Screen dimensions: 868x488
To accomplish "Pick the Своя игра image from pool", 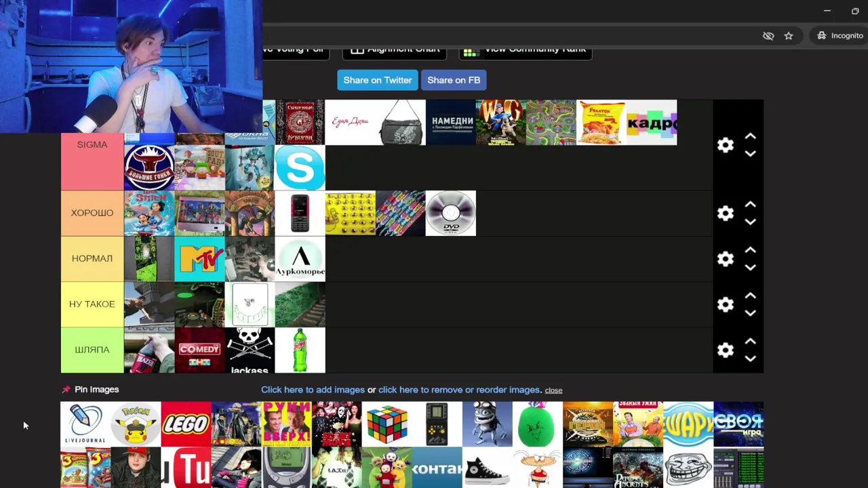I will [x=738, y=424].
